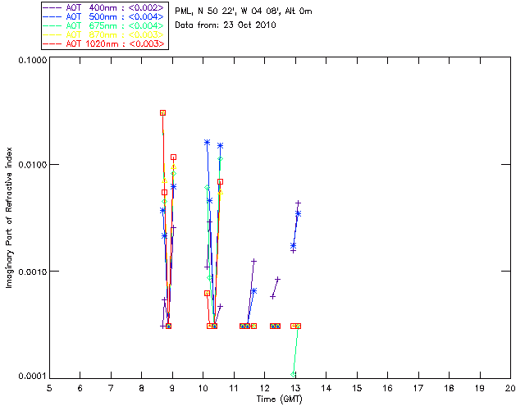The width and height of the screenshot is (525, 420).
Task: Click the 'AOT 1020nm : <0.003>' legend text
Action: [115, 43]
